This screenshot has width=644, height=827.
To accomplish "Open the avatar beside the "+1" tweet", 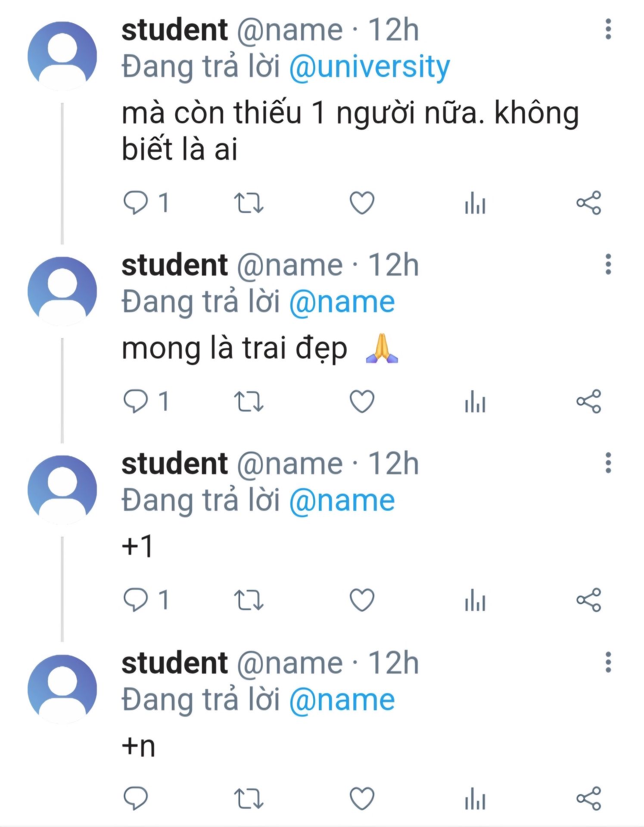I will point(62,489).
